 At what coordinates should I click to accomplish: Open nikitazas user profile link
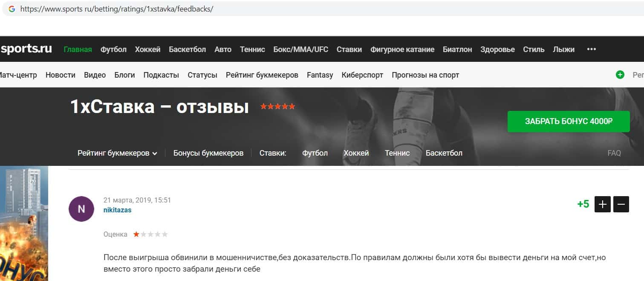click(x=117, y=210)
